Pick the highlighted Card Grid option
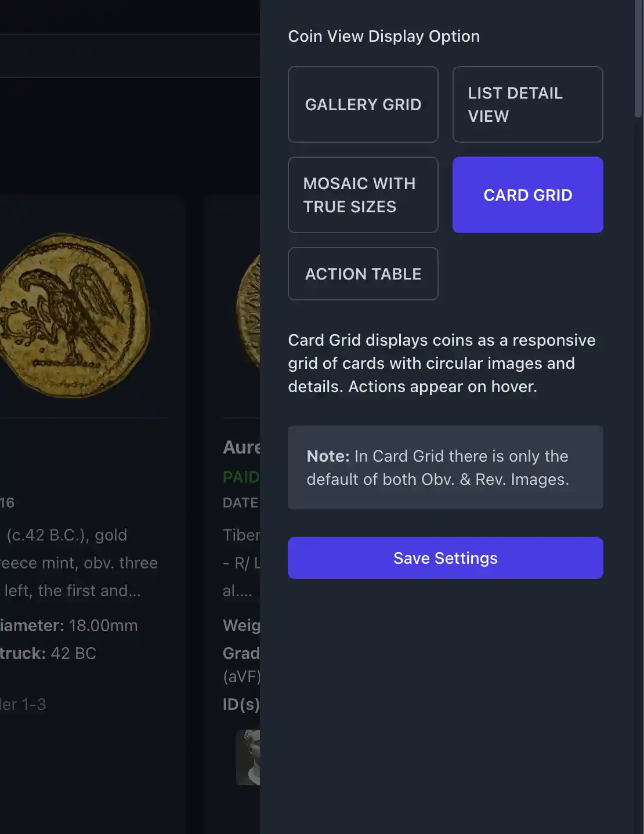The image size is (644, 834). (x=527, y=195)
